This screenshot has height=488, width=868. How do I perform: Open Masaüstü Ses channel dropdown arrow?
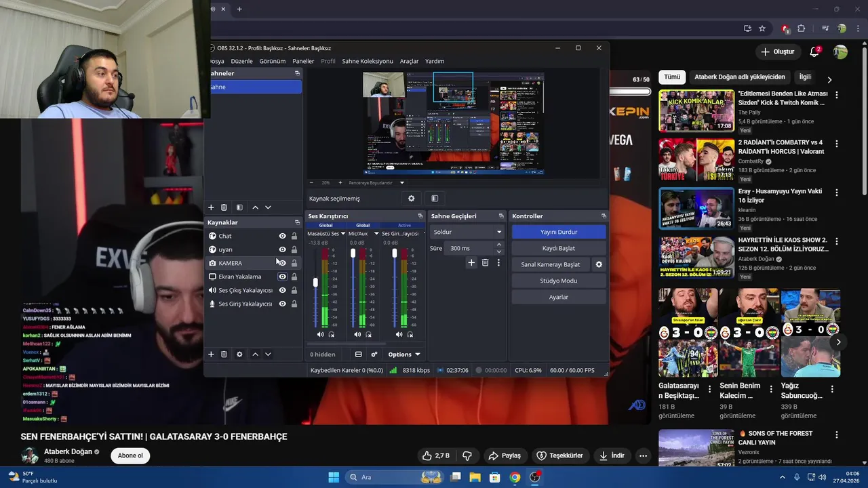point(344,234)
